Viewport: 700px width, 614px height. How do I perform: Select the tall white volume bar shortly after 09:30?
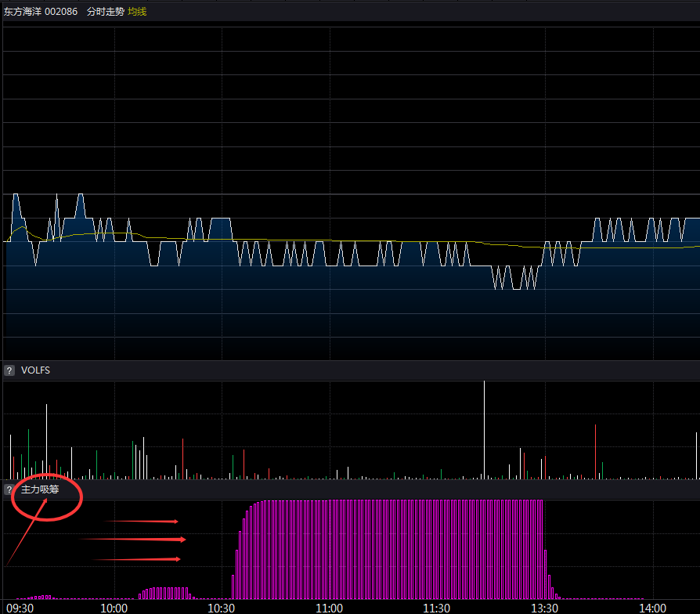pos(46,442)
